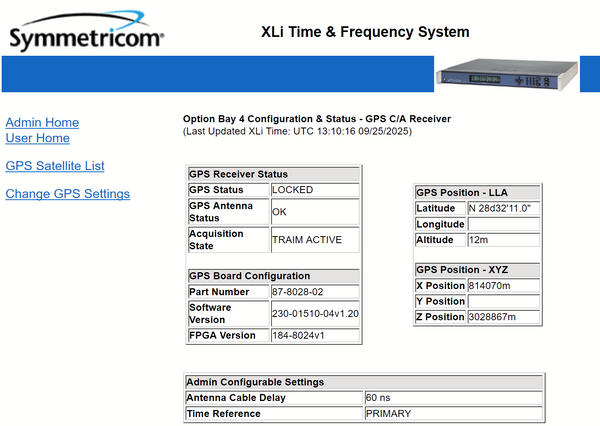This screenshot has height=426, width=600.
Task: Click the GPS Antenna Status OK value
Action: coord(314,212)
